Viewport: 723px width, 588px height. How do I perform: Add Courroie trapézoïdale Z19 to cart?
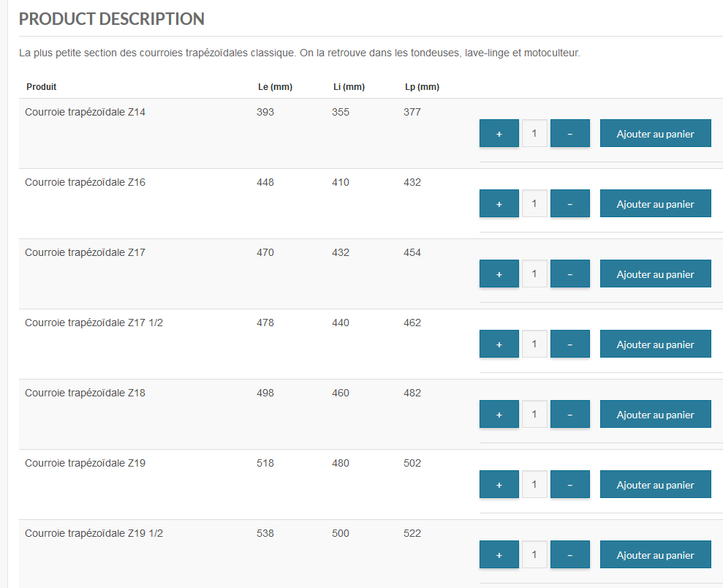(x=655, y=485)
